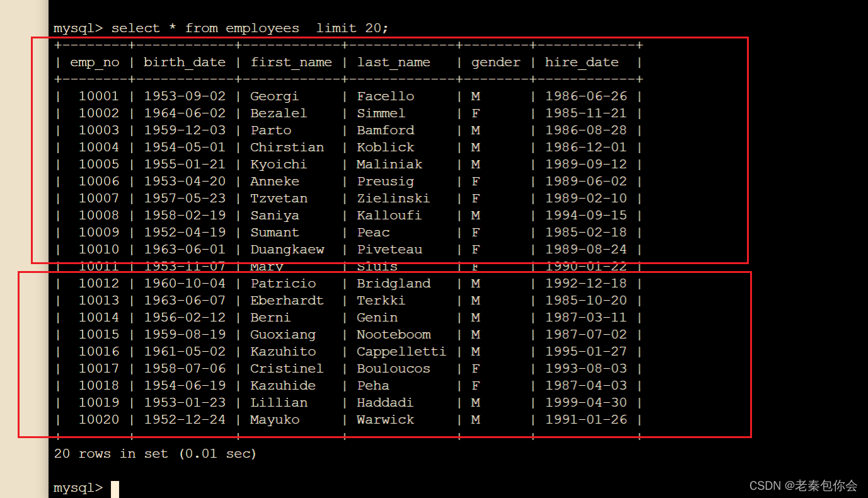Click hire date 1999-04-30

(586, 403)
